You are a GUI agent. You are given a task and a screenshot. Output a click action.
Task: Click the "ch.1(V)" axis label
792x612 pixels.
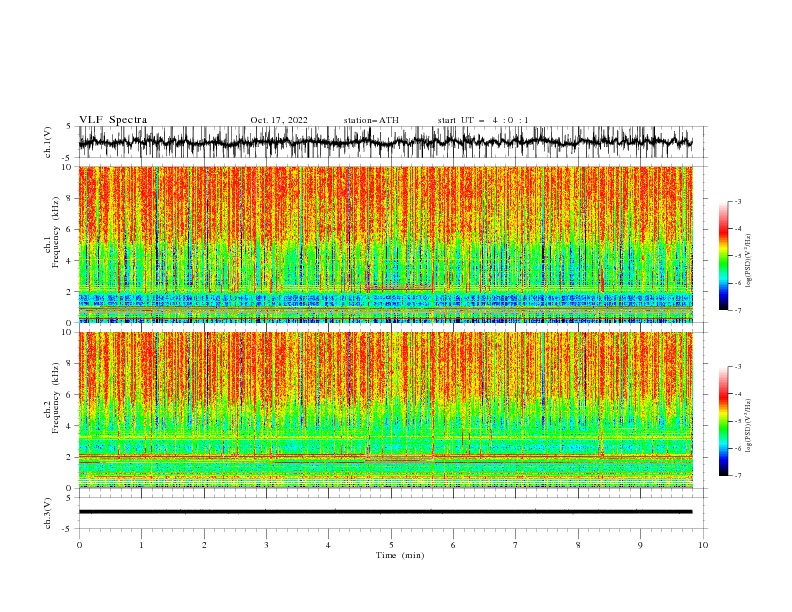48,142
